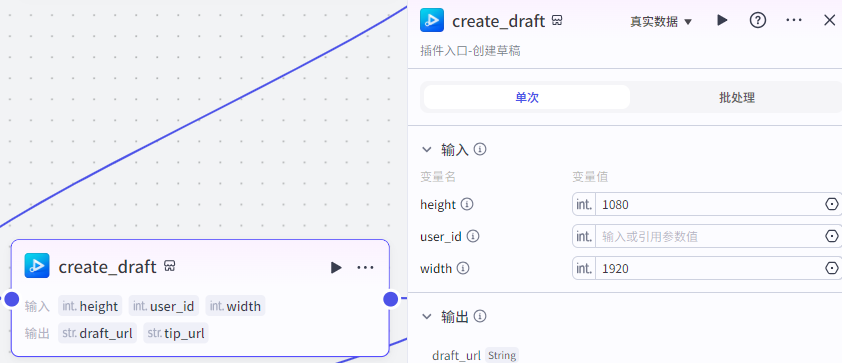Open more options on canvas node
The height and width of the screenshot is (363, 842).
[365, 267]
